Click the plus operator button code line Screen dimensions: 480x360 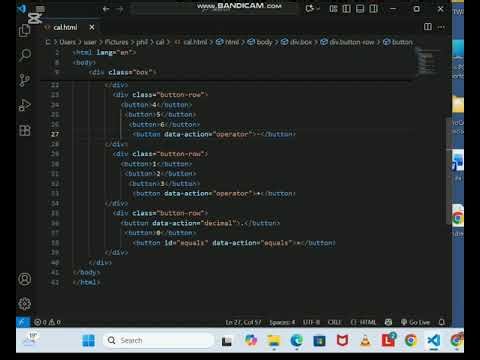(214, 193)
